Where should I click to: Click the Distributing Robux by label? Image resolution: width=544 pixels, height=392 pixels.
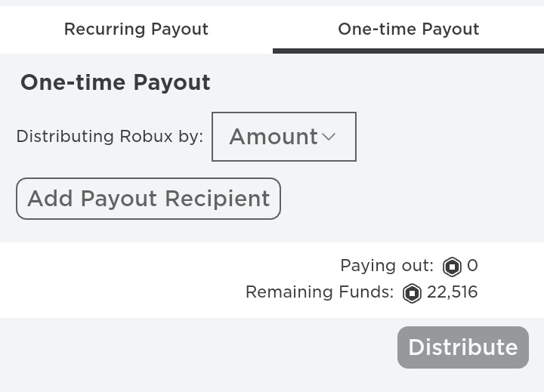pyautogui.click(x=110, y=137)
